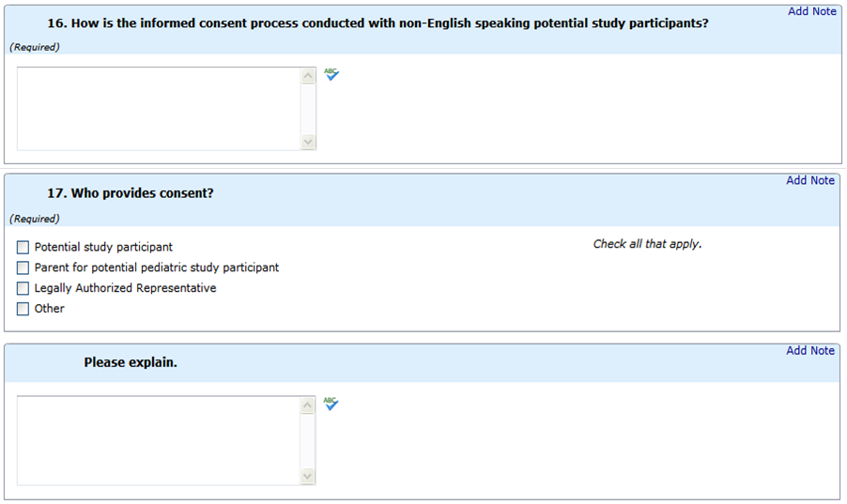Click the question 16 informed consent heading

tap(377, 23)
